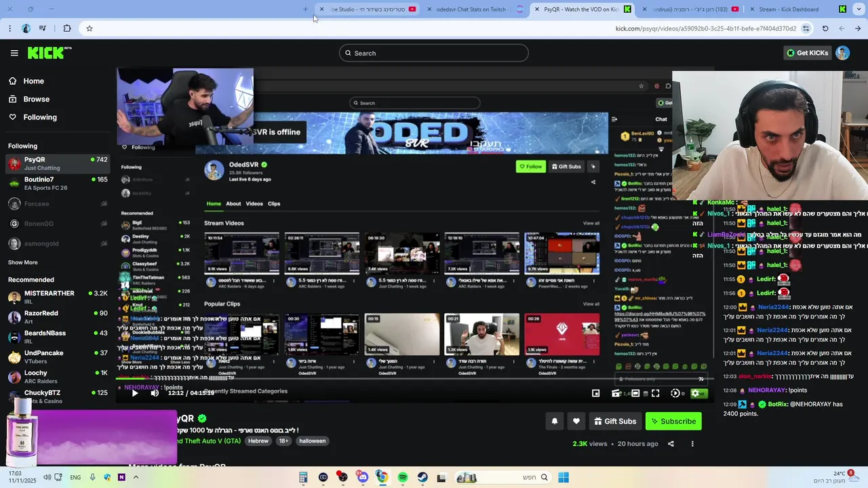Open Loochy in Recommended
The height and width of the screenshot is (488, 868).
pyautogui.click(x=58, y=376)
